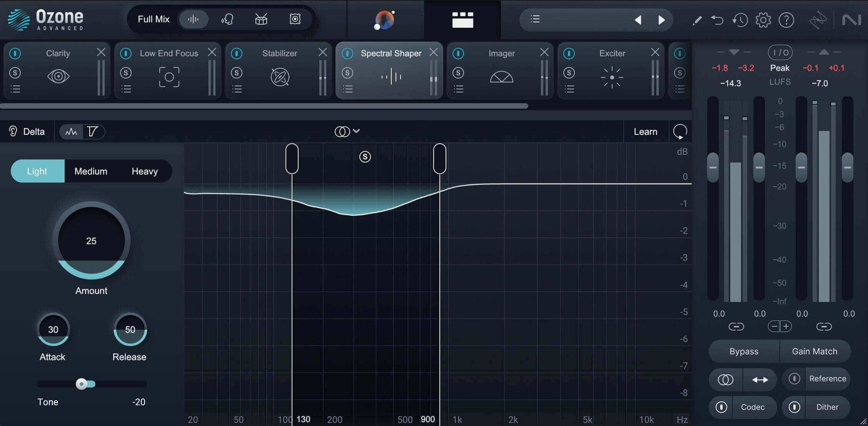Toggle Delta listening mode
The height and width of the screenshot is (426, 868).
(27, 132)
